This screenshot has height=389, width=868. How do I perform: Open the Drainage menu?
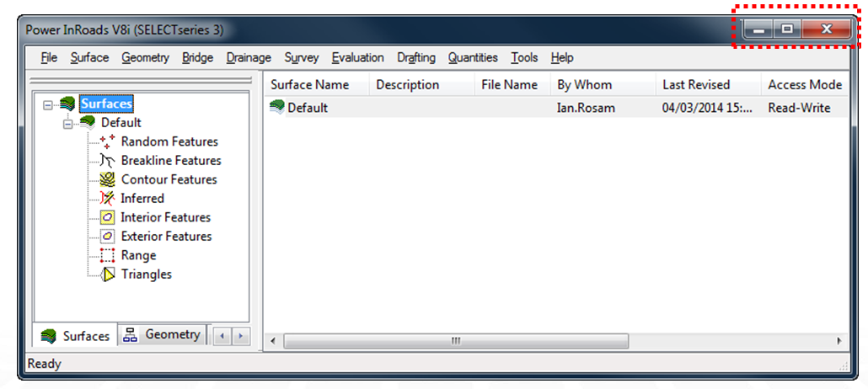[249, 57]
